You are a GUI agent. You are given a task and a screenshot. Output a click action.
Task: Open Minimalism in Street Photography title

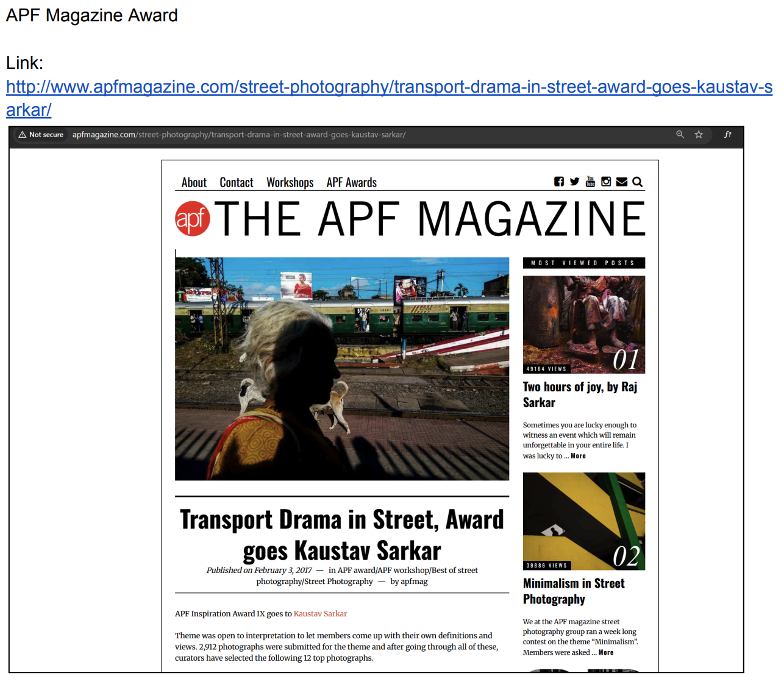click(x=574, y=591)
